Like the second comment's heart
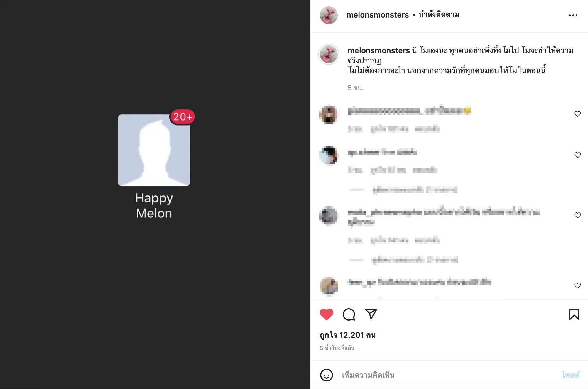The height and width of the screenshot is (389, 588). pyautogui.click(x=578, y=155)
